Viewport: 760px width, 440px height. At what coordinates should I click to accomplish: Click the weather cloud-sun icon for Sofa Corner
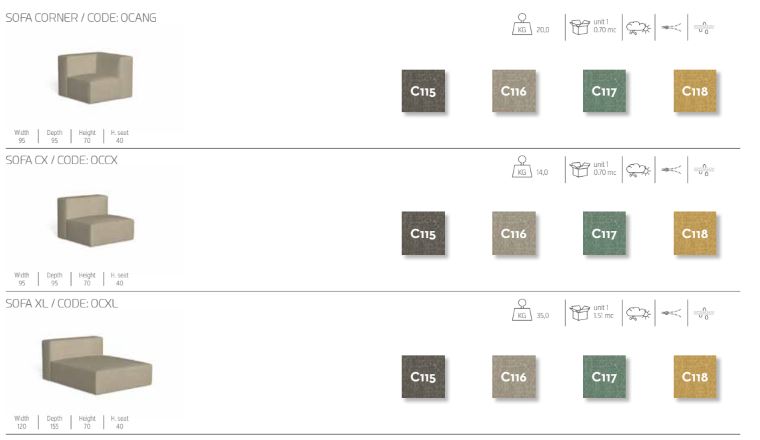click(636, 27)
